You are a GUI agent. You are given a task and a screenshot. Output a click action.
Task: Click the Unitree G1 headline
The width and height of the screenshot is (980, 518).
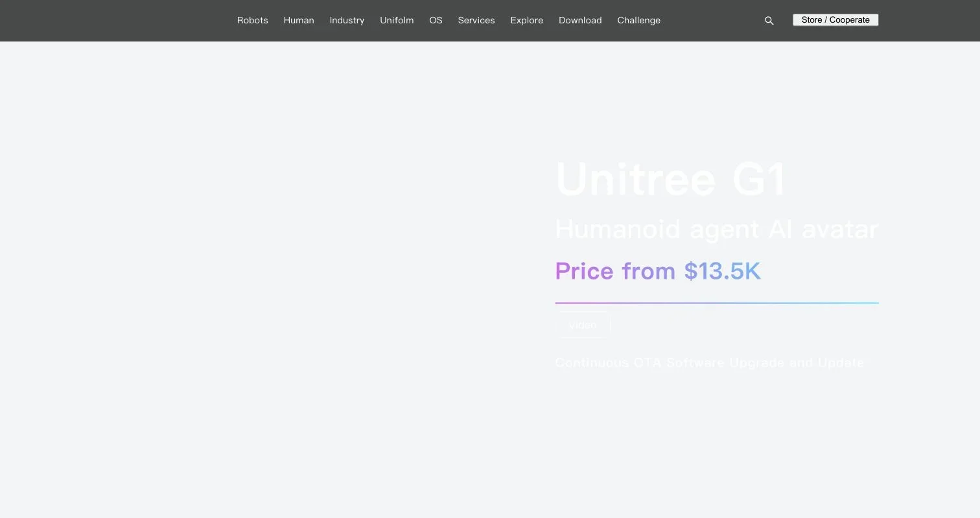click(x=671, y=179)
